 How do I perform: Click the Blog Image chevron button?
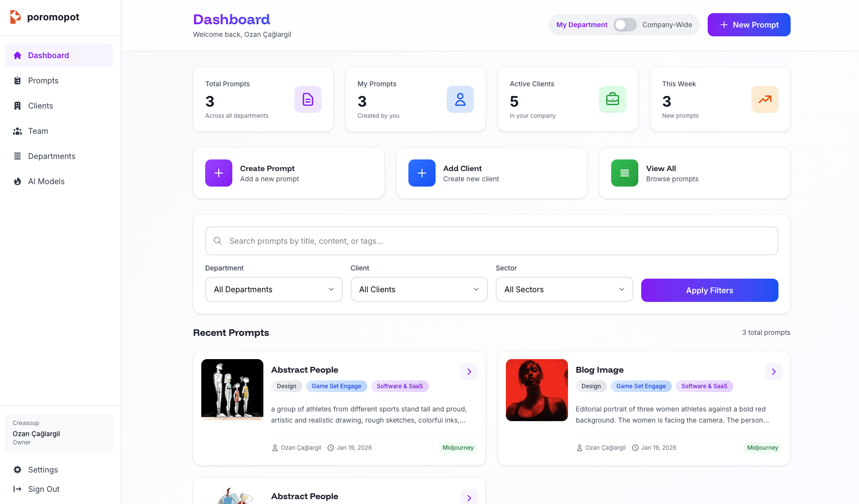pyautogui.click(x=773, y=372)
